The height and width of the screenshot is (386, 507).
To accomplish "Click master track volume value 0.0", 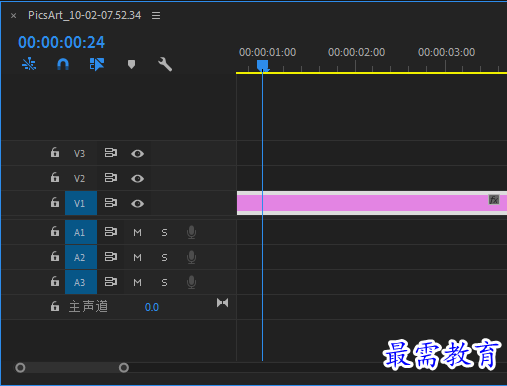I will click(152, 307).
